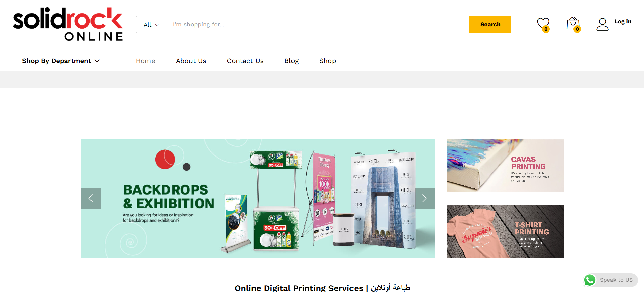The image size is (644, 292).
Task: Open the T-Shirt Printing banner
Action: coord(505,231)
